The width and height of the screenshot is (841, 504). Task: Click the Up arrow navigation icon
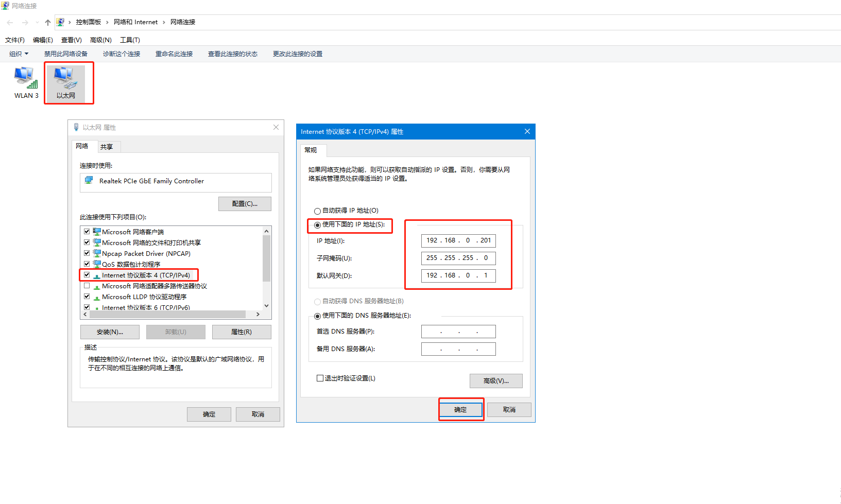coord(48,22)
